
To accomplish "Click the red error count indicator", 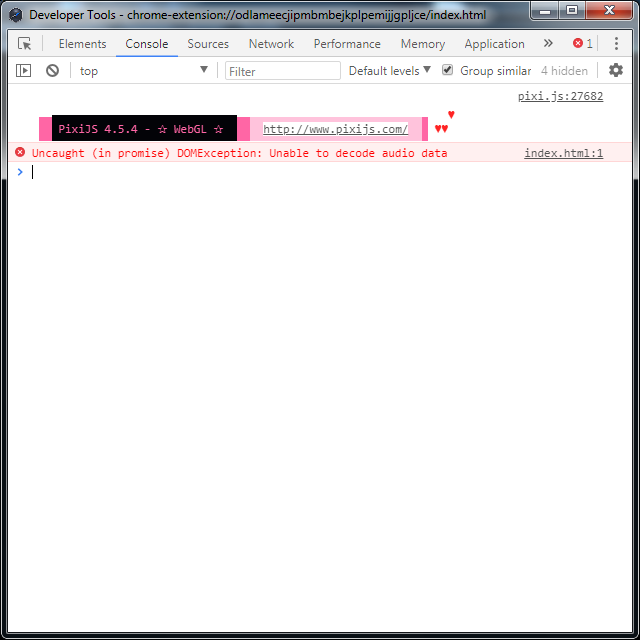I will pos(582,43).
